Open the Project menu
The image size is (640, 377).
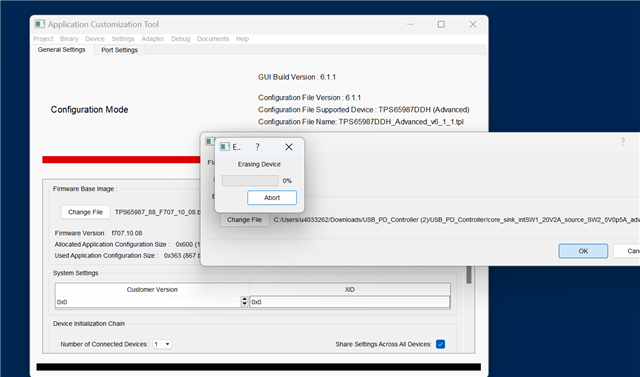(x=43, y=39)
